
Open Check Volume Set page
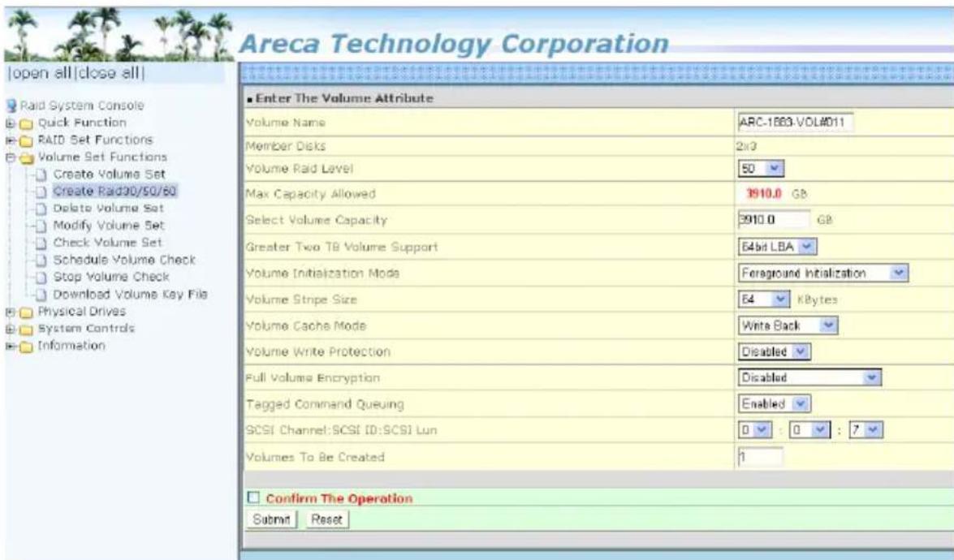click(x=107, y=243)
